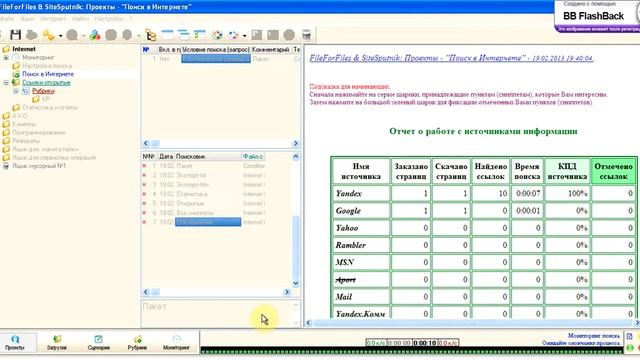The width and height of the screenshot is (640, 360).
Task: Expand the Мониторинг tree node
Action: click(6, 58)
